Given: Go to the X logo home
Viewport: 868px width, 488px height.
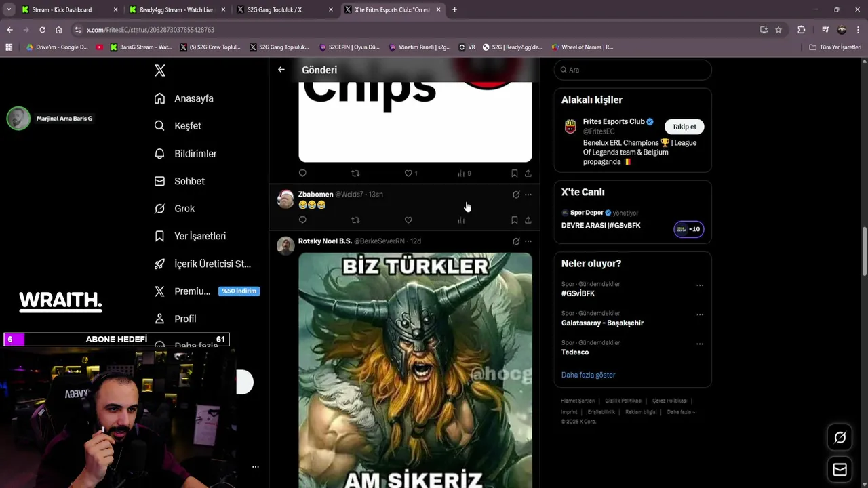Looking at the screenshot, I should 160,70.
